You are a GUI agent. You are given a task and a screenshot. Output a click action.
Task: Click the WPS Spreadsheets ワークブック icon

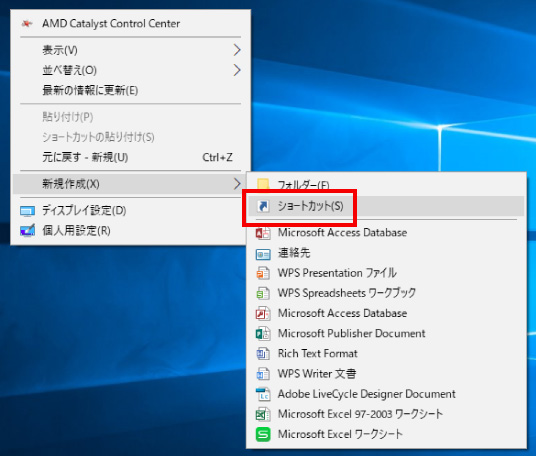tap(263, 293)
